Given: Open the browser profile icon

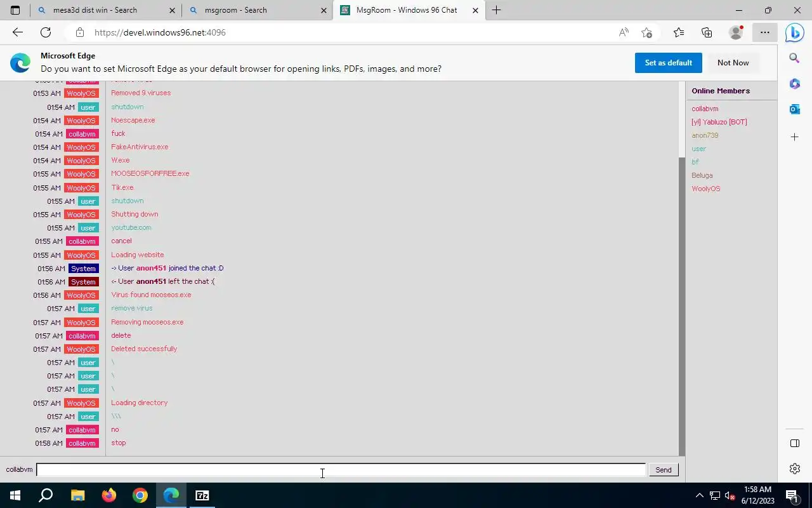Looking at the screenshot, I should (736, 32).
